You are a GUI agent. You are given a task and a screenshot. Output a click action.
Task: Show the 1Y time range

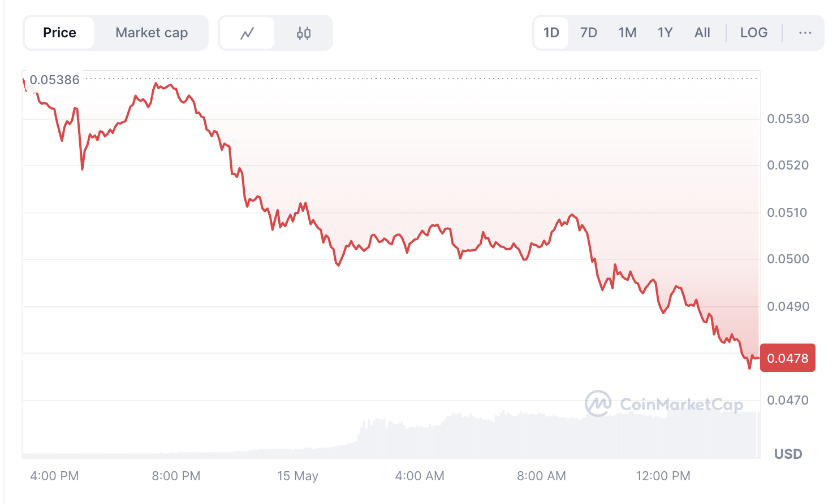665,33
